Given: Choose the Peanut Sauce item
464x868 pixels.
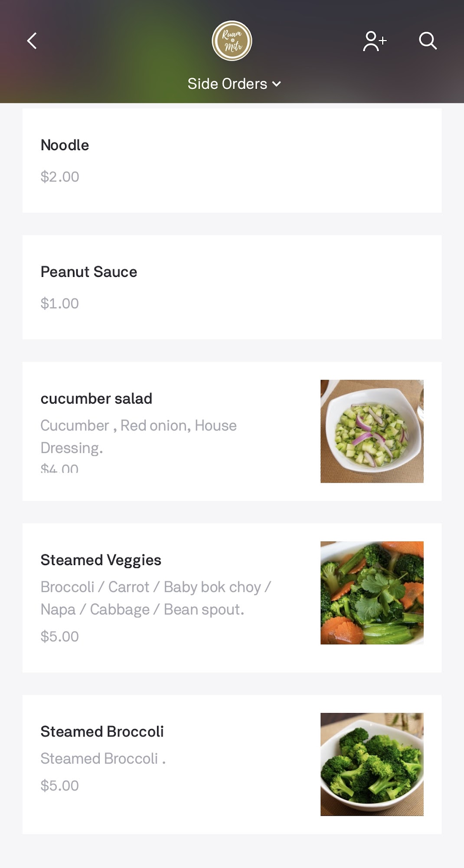Looking at the screenshot, I should 89,272.
